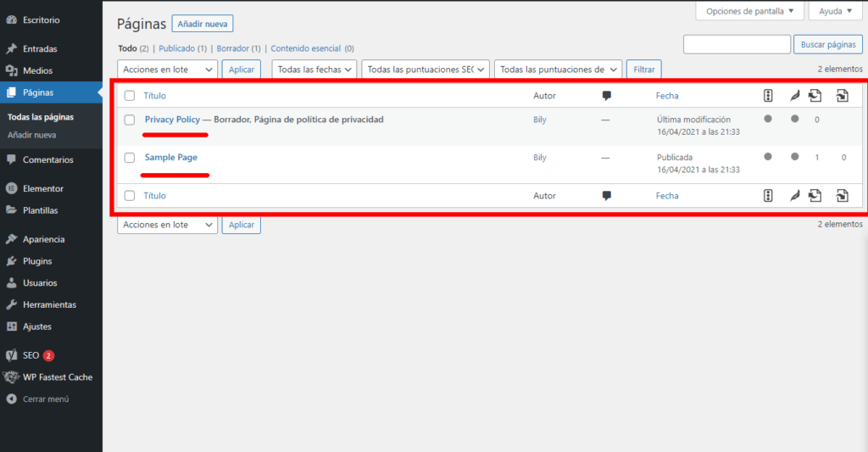Open the Todas las puntuaciones de legibilidad dropdown
This screenshot has height=452, width=868.
point(558,70)
